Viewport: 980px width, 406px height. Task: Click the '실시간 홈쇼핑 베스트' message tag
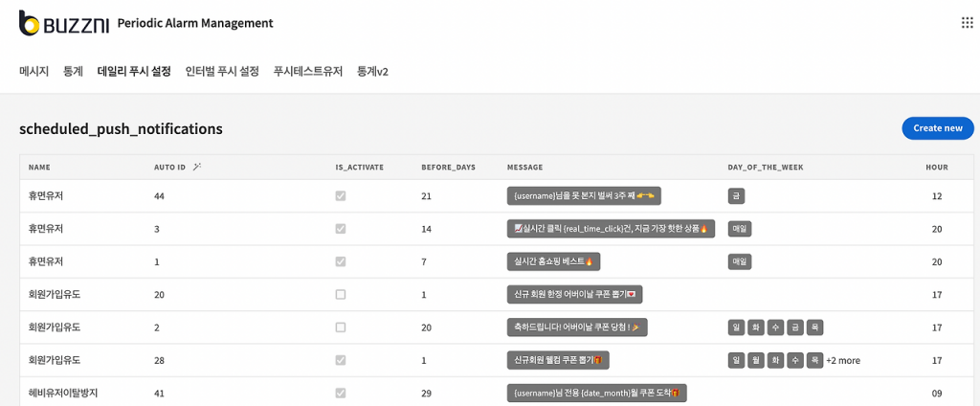point(553,261)
